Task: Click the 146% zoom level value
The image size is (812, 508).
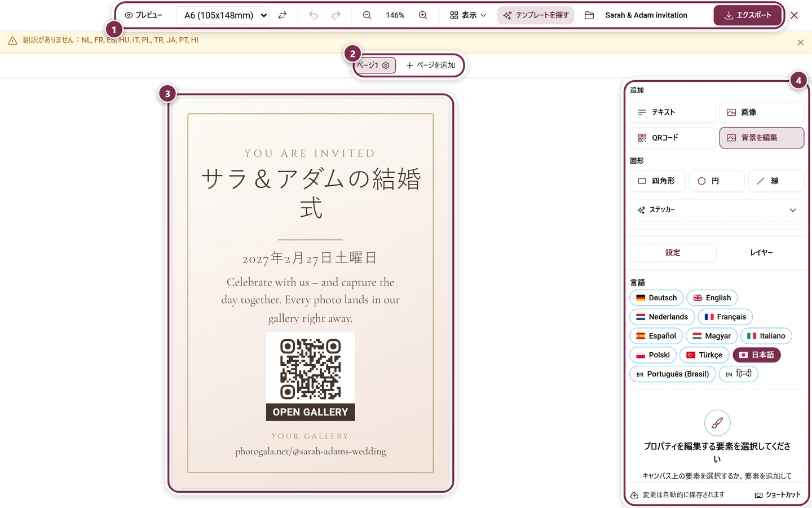Action: point(395,15)
